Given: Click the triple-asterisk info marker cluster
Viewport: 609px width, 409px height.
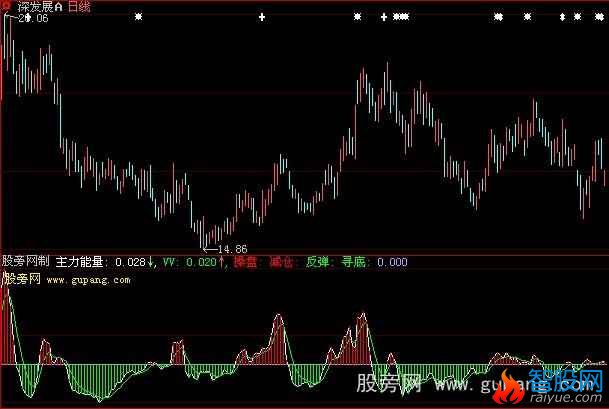Looking at the screenshot, I should point(401,17).
